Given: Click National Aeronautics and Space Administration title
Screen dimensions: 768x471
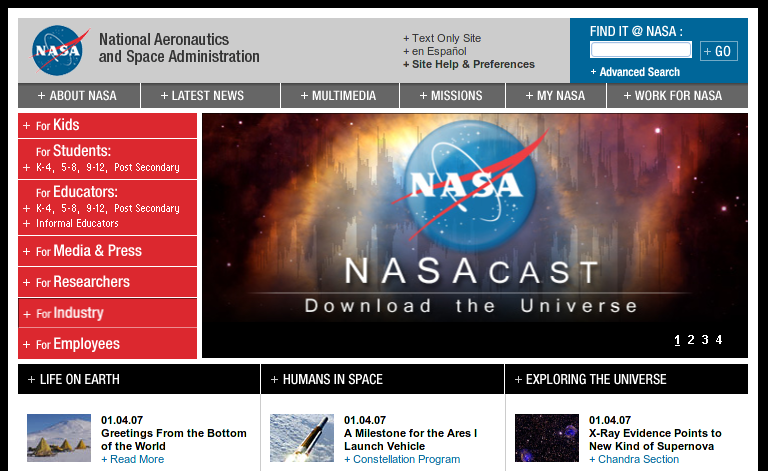Looking at the screenshot, I should point(179,48).
